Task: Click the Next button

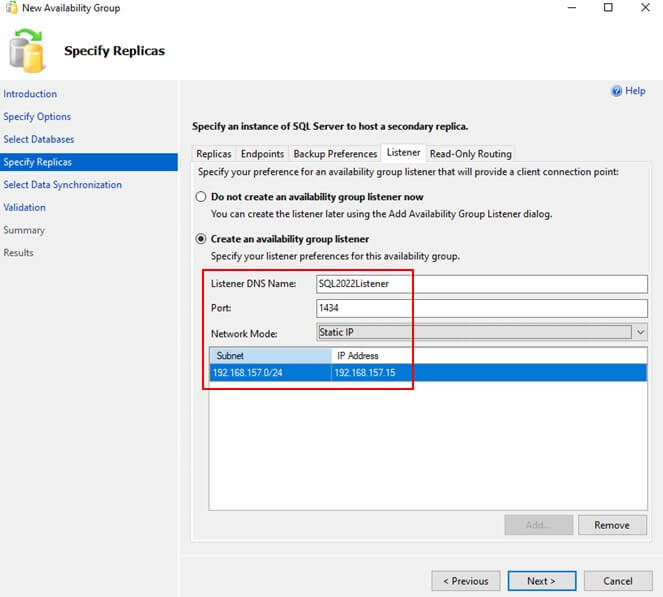Action: pyautogui.click(x=541, y=580)
